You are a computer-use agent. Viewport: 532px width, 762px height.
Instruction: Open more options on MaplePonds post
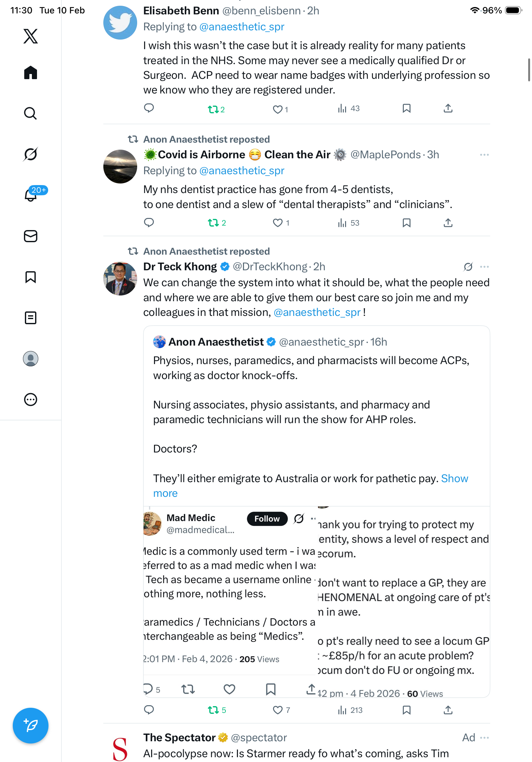point(484,155)
